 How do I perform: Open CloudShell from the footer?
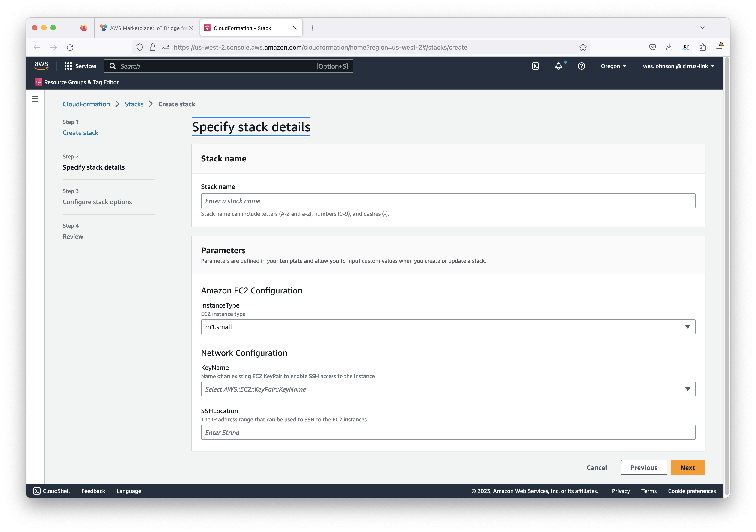(52, 491)
